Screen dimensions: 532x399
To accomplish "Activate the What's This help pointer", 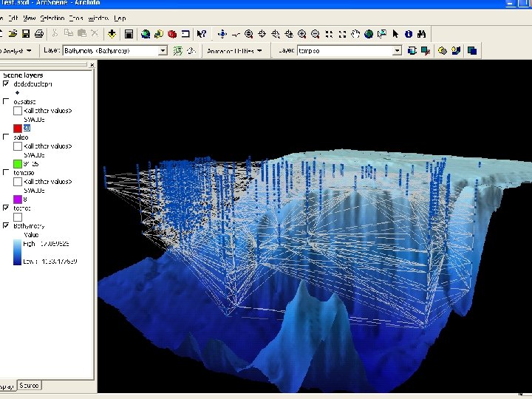I will pos(202,33).
